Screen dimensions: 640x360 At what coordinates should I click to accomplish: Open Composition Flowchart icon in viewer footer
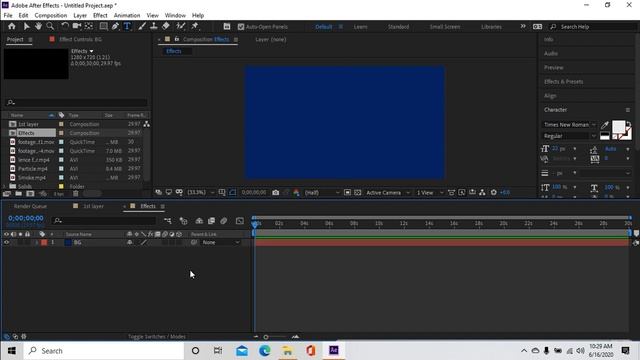(482, 192)
